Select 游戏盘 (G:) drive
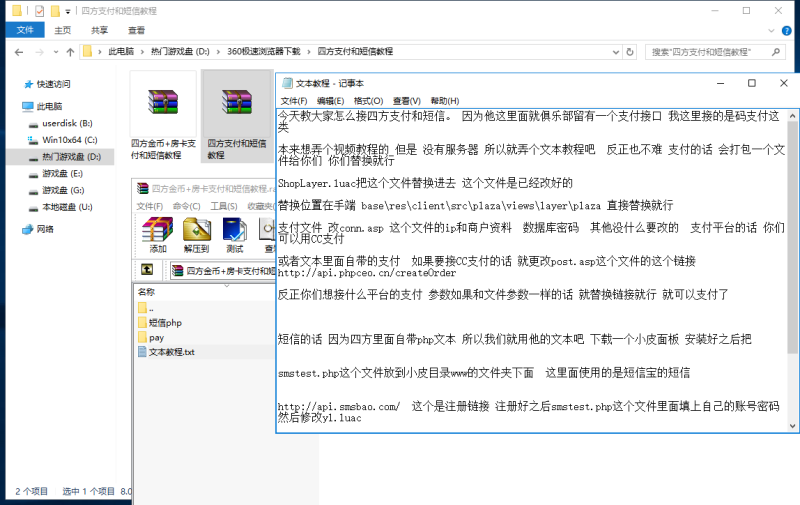 63,190
